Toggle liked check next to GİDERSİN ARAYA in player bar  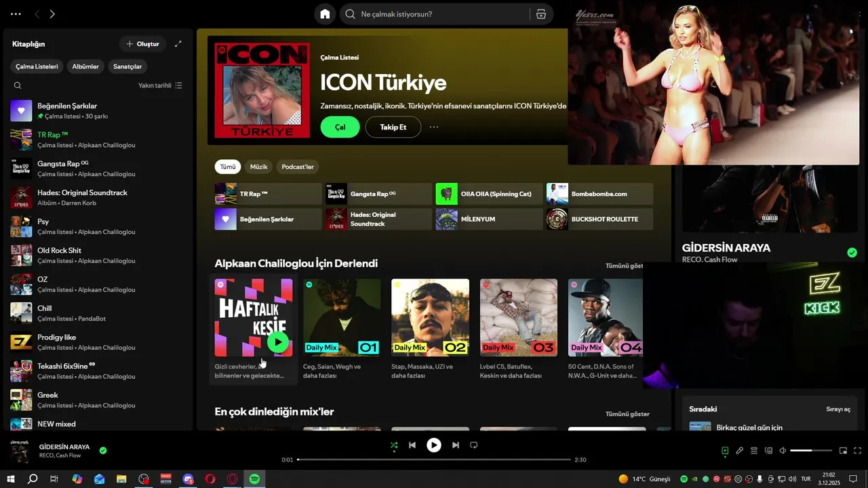point(103,450)
